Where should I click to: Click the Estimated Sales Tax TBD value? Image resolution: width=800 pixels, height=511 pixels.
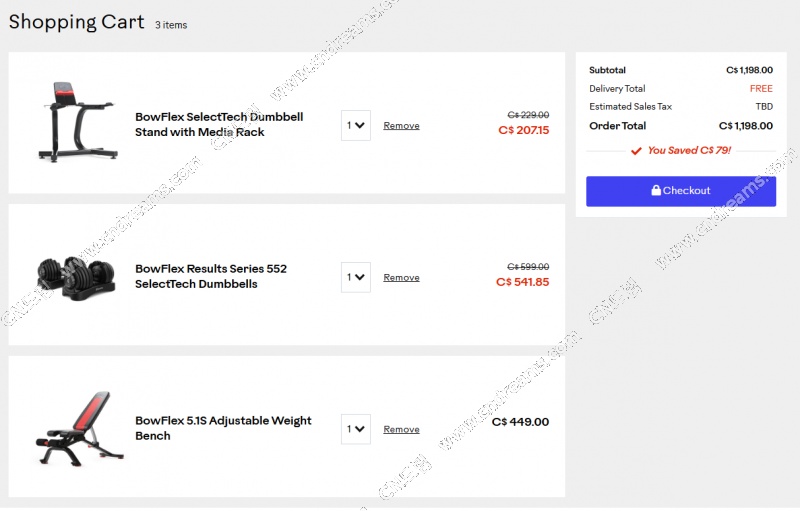click(x=764, y=106)
